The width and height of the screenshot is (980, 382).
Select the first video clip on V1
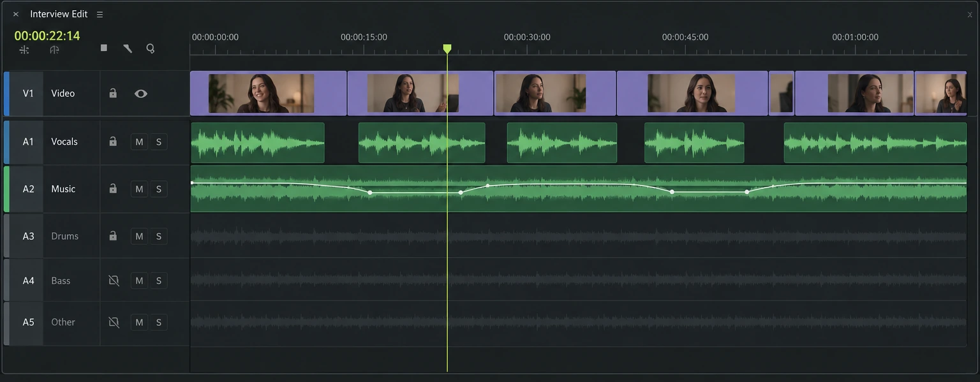268,93
